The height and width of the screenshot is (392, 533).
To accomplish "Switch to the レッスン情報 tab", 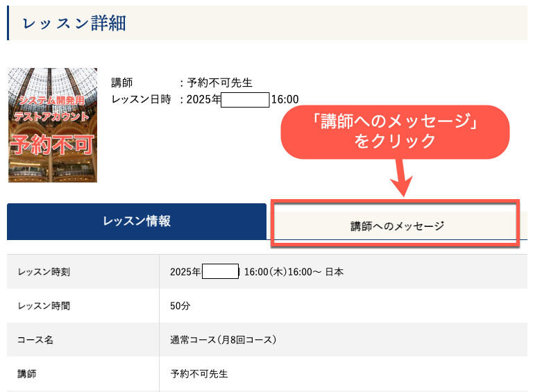I will 137,221.
